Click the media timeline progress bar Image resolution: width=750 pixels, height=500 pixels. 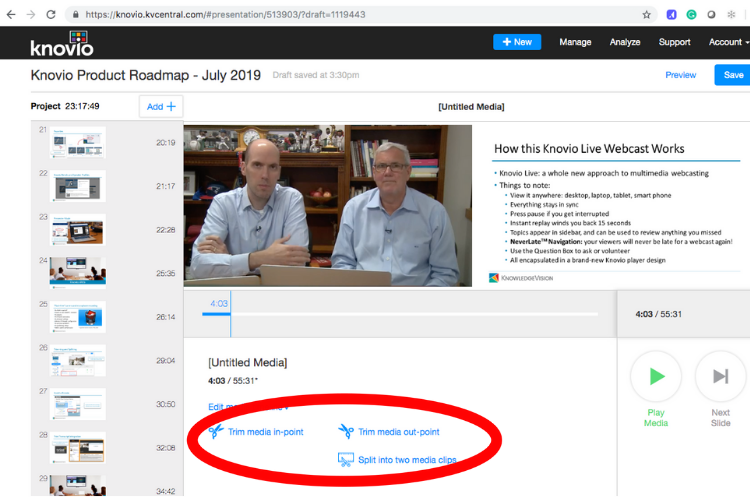(x=400, y=314)
